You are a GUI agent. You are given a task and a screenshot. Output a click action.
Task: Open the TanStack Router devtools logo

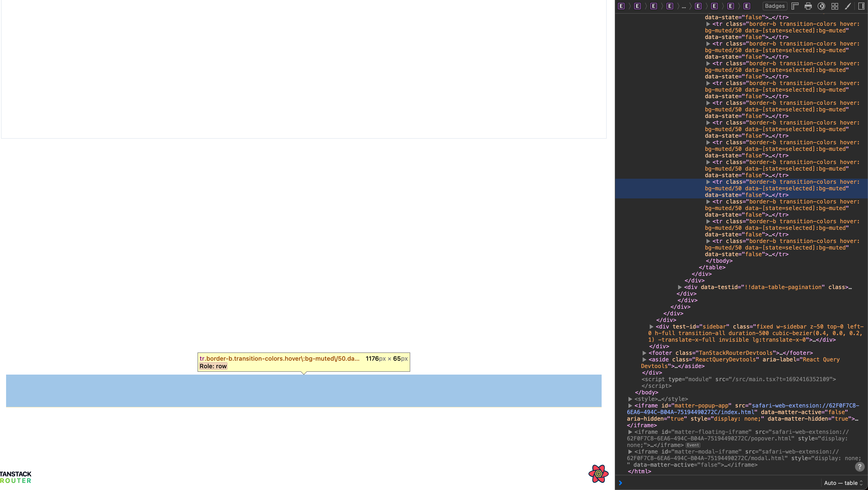(15, 477)
